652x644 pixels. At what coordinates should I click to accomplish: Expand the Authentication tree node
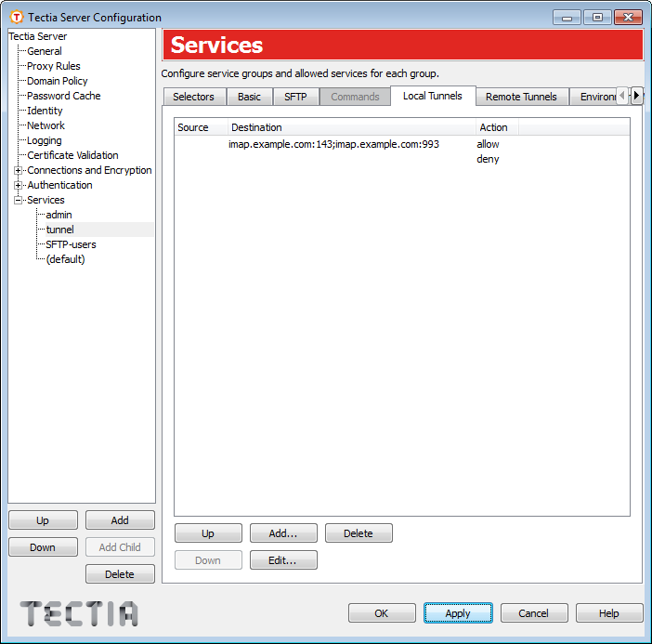(x=18, y=185)
